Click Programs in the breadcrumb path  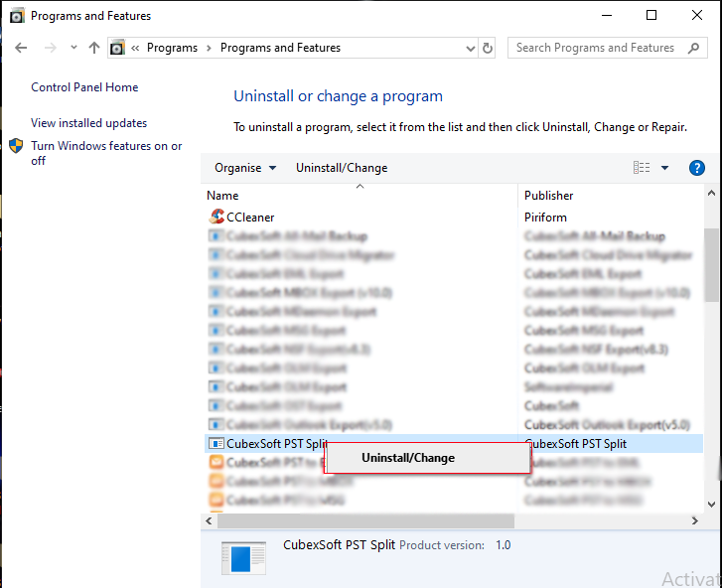(x=172, y=48)
